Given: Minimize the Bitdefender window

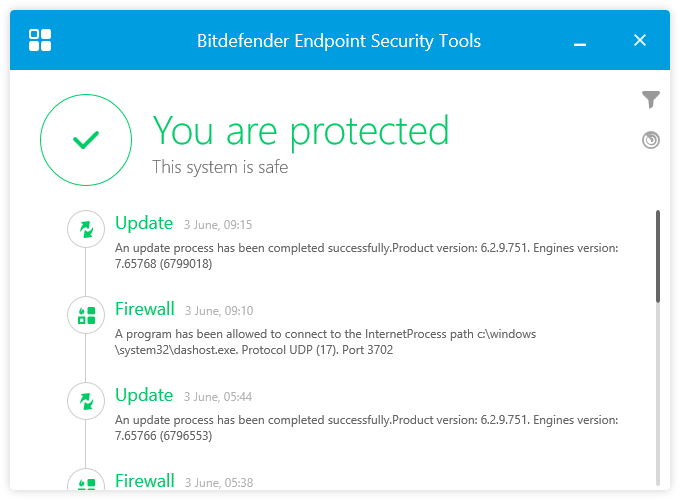Looking at the screenshot, I should [580, 42].
